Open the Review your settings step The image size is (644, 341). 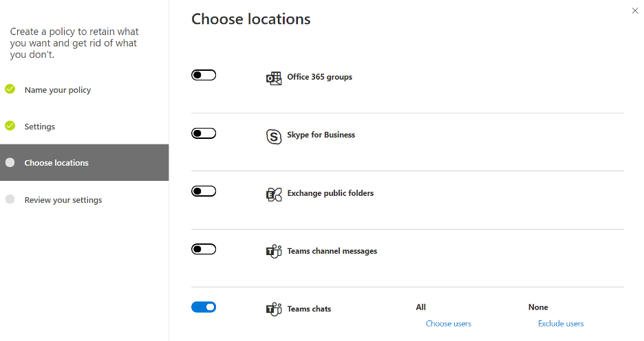(63, 200)
